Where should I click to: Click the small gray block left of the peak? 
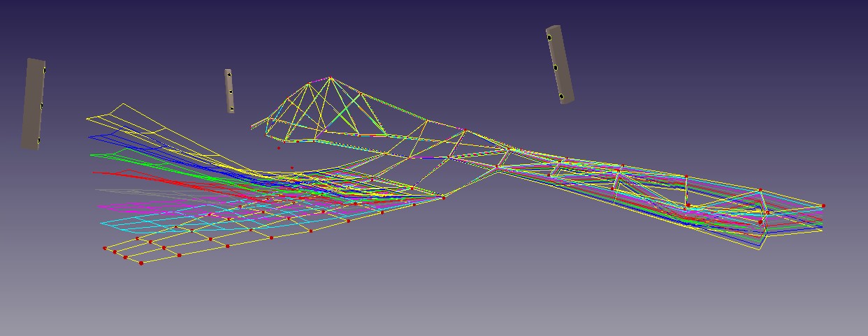click(229, 90)
